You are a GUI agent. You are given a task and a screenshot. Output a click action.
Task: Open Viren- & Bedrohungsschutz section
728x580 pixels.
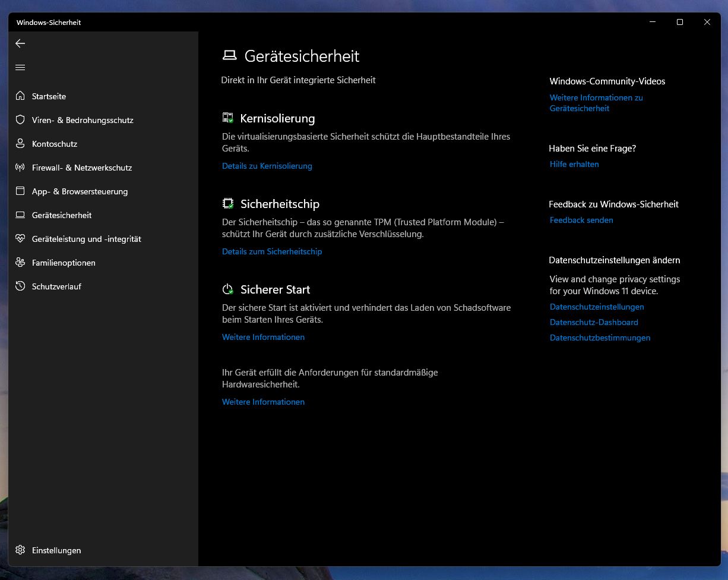pos(83,120)
